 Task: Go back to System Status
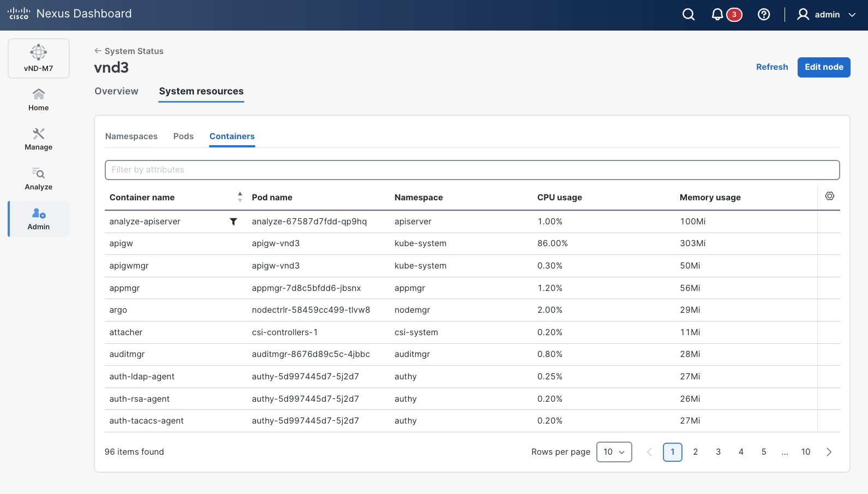coord(129,51)
